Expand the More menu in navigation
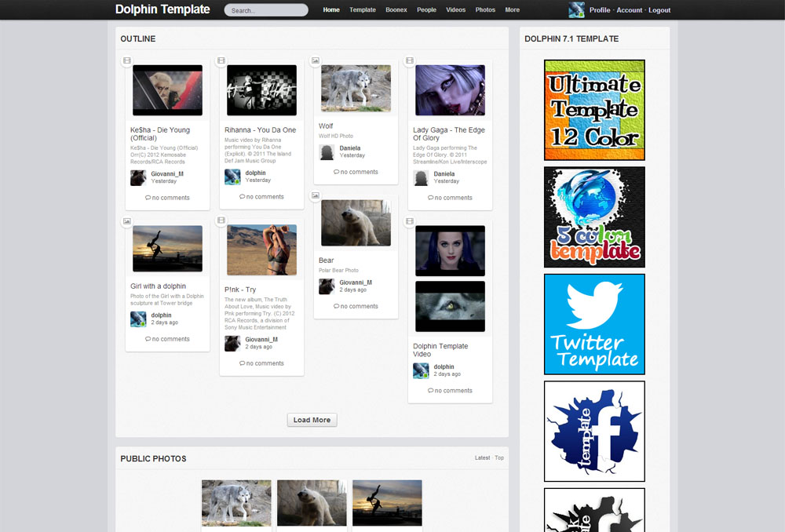The width and height of the screenshot is (785, 532). [512, 10]
